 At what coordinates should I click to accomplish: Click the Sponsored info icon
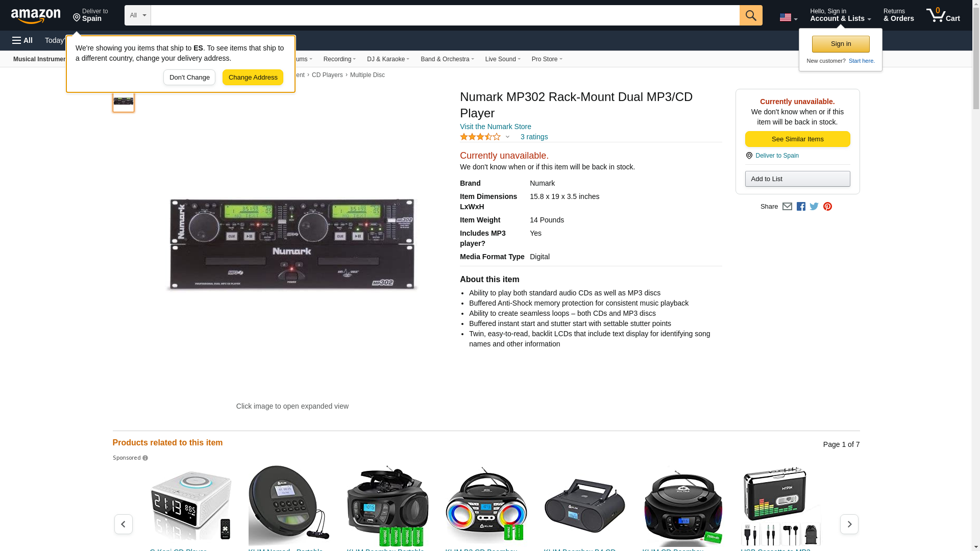tap(145, 458)
